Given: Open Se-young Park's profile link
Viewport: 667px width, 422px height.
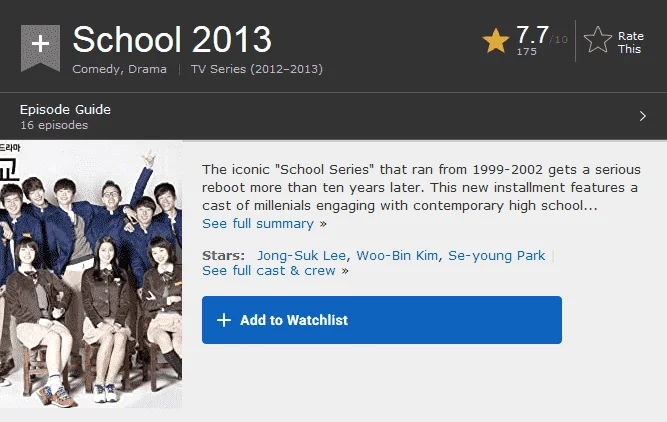Looking at the screenshot, I should click(x=496, y=255).
